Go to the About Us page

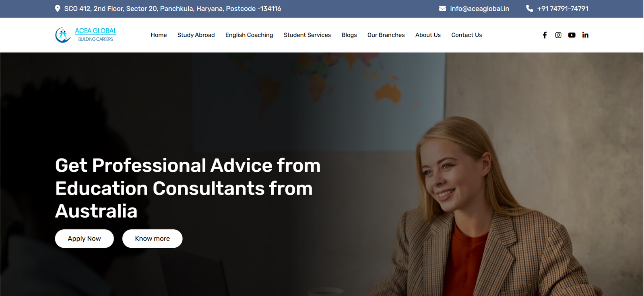click(x=428, y=35)
